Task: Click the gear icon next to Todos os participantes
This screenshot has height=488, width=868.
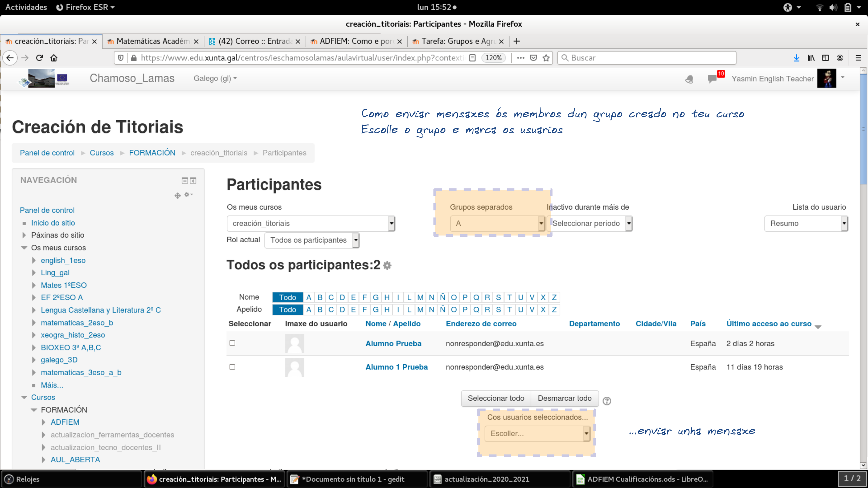Action: (387, 266)
